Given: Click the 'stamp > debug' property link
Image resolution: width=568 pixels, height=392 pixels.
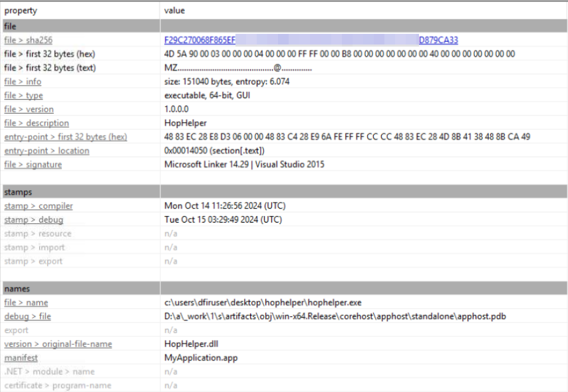Looking at the screenshot, I should click(x=33, y=220).
